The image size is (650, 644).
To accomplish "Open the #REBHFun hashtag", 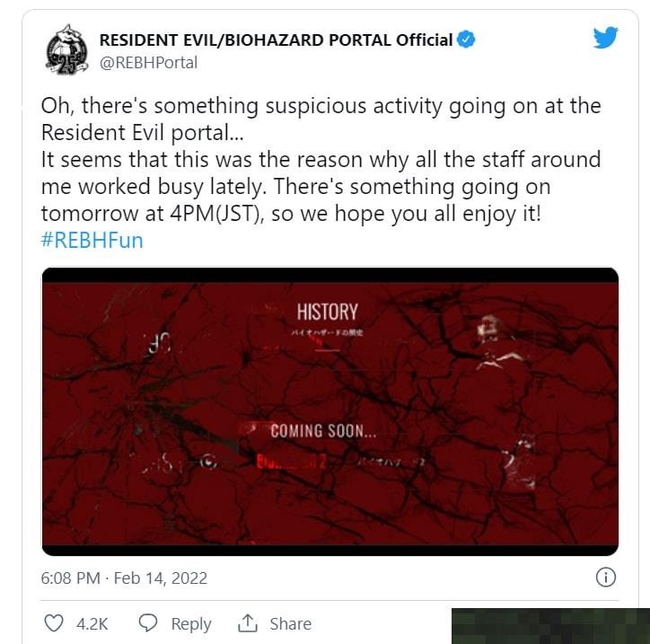I will 92,240.
